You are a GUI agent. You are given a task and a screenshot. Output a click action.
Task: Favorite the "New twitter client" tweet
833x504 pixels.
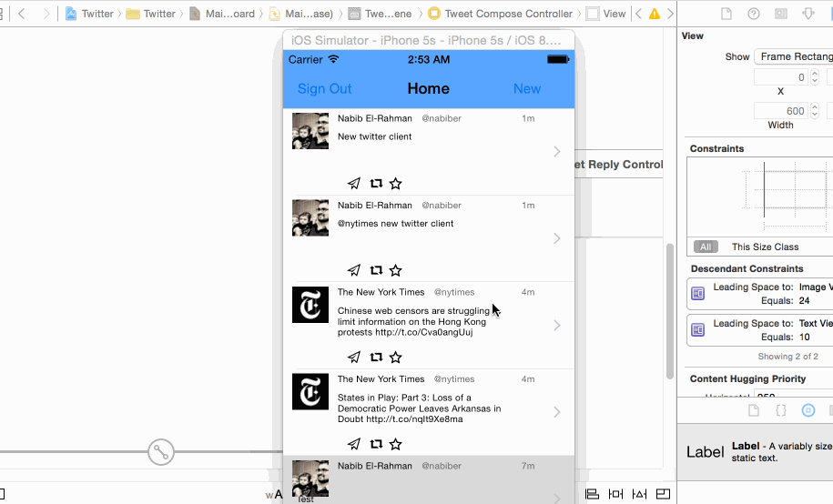tap(395, 183)
